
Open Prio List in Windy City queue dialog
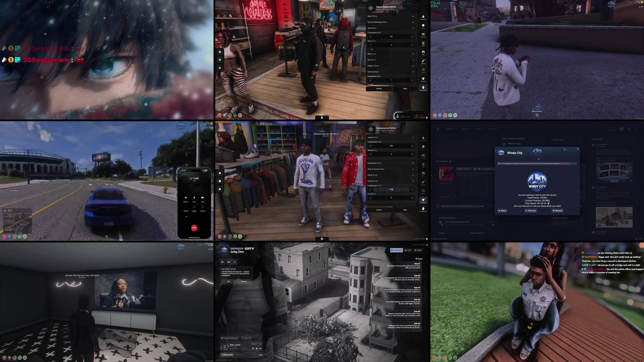(x=531, y=211)
